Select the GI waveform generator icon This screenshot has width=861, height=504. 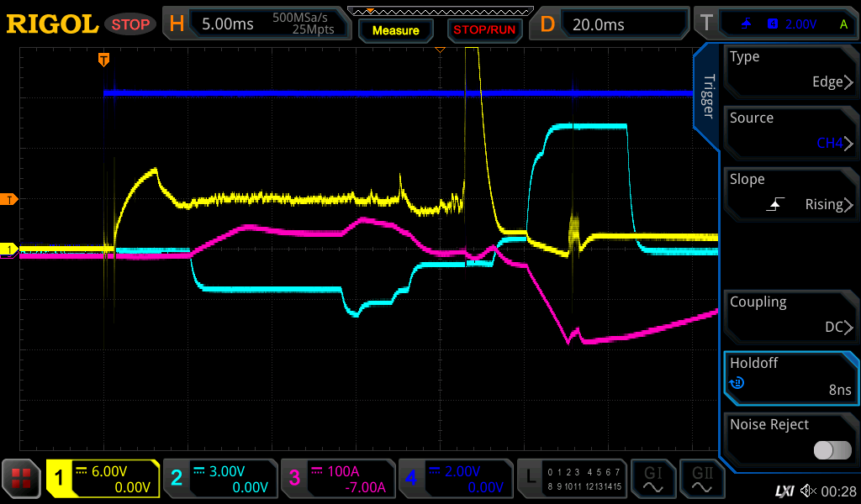(652, 479)
